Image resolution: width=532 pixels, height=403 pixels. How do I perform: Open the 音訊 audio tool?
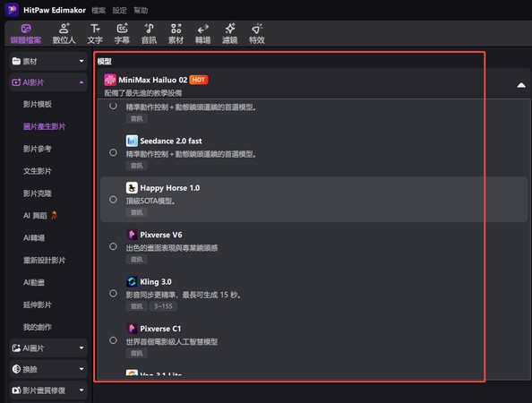(x=149, y=34)
